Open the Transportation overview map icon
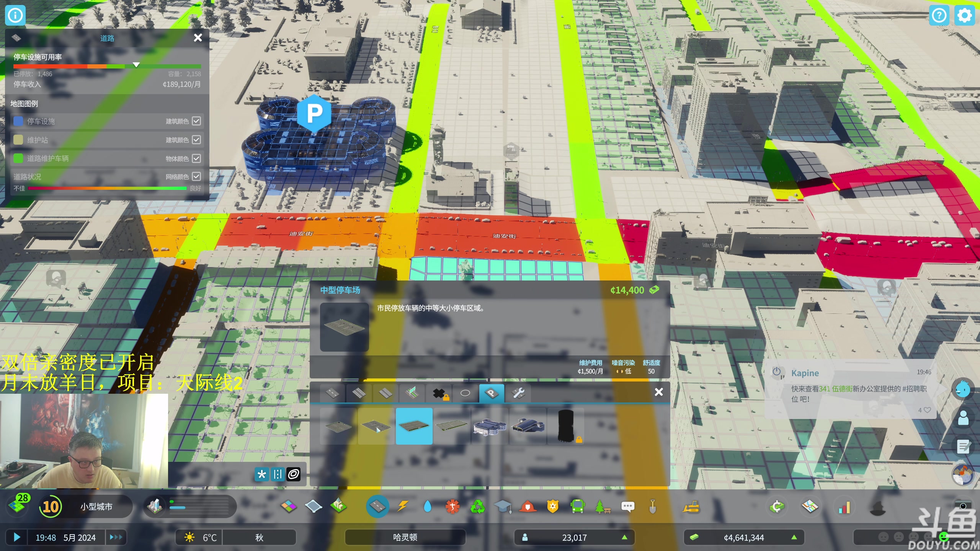This screenshot has width=980, height=551. point(810,507)
